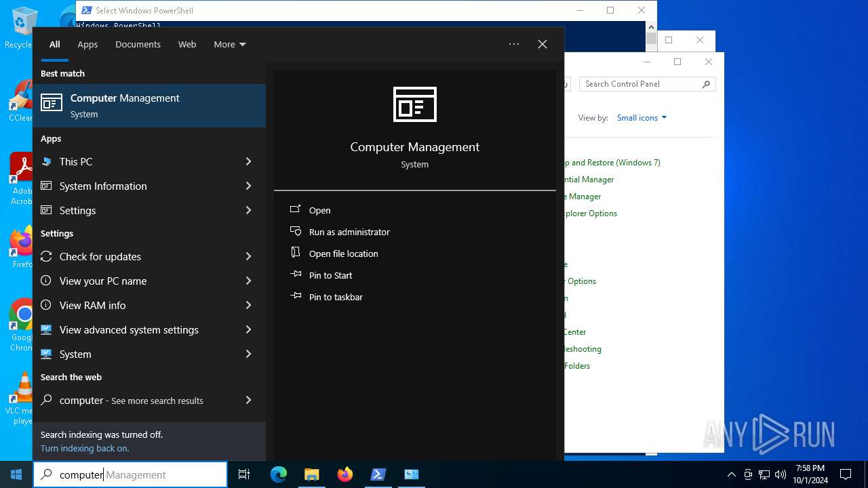This screenshot has width=868, height=488.
Task: Open the More filter dropdown
Action: (230, 44)
